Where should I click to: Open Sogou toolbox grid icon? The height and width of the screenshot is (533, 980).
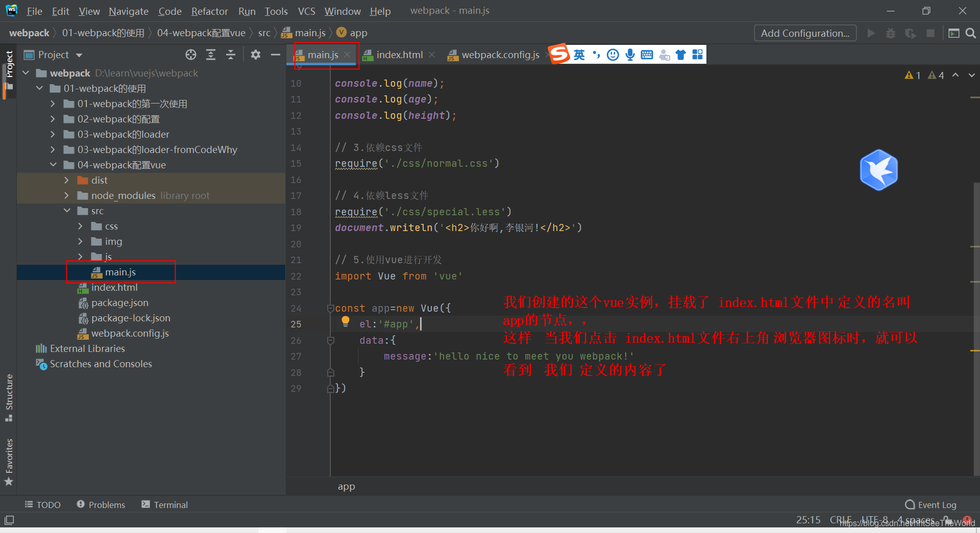(698, 55)
